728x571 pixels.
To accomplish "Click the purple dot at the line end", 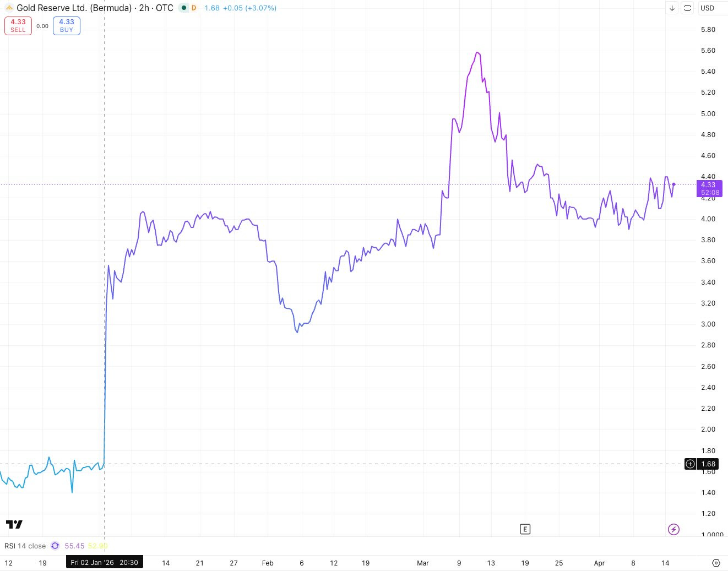I will 673,184.
